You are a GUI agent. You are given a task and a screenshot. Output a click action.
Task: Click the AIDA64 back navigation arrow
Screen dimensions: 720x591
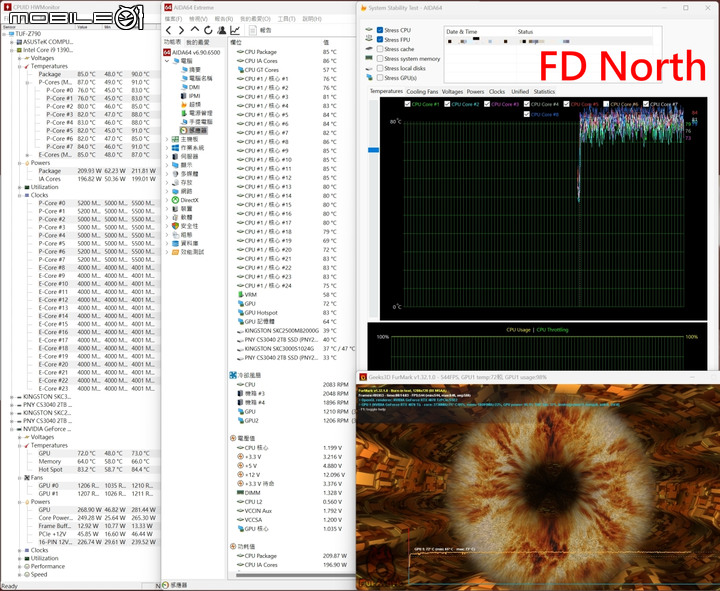169,30
